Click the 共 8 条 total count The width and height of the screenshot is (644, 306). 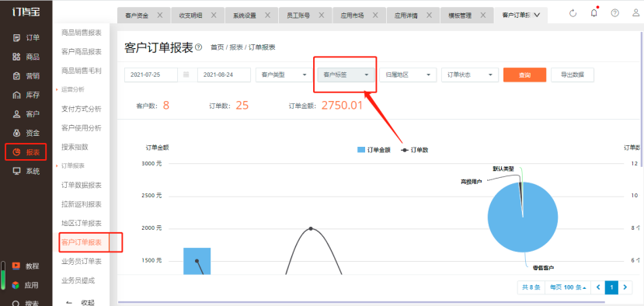(531, 287)
